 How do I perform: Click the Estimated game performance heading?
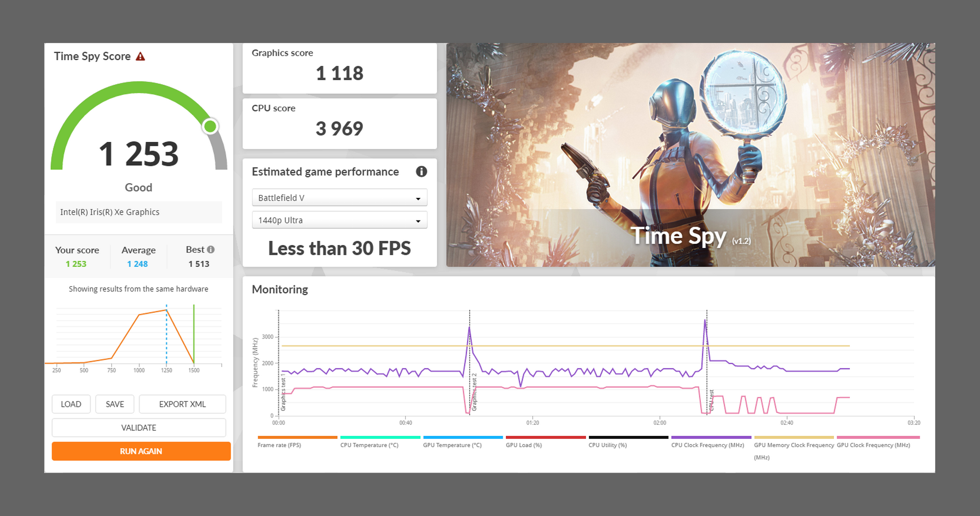coord(325,172)
